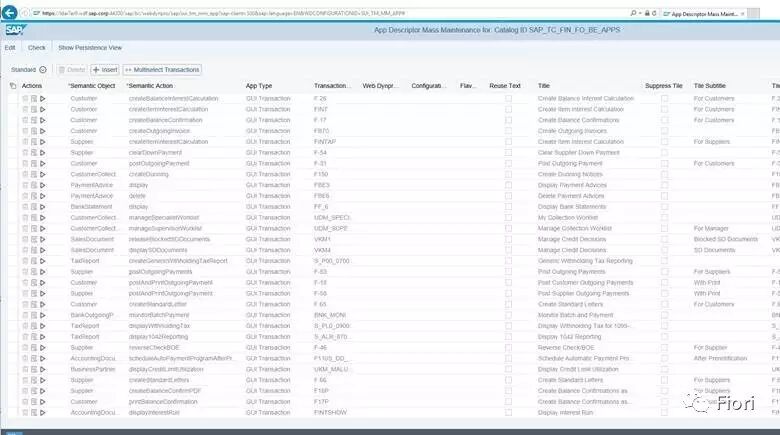Click Semantic Action cell createStandardLetter

(158, 304)
